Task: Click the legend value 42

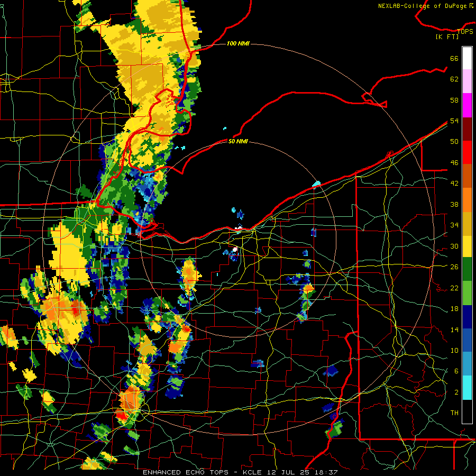Action: (x=454, y=184)
